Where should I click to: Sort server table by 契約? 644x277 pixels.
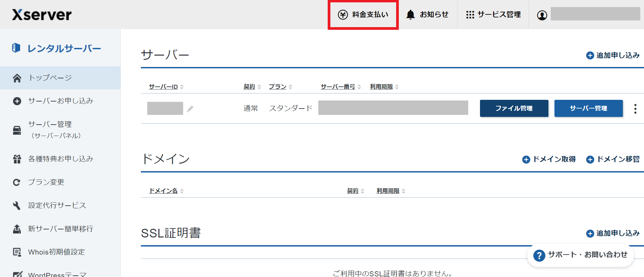click(252, 87)
